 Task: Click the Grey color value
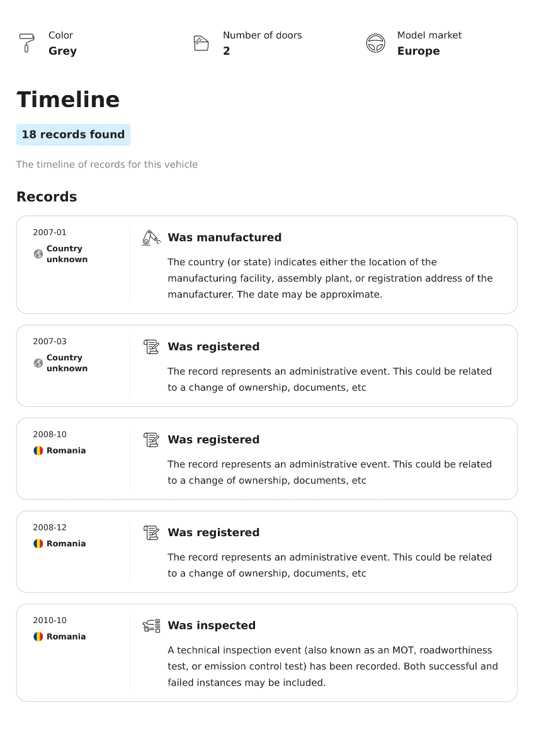pyautogui.click(x=62, y=51)
